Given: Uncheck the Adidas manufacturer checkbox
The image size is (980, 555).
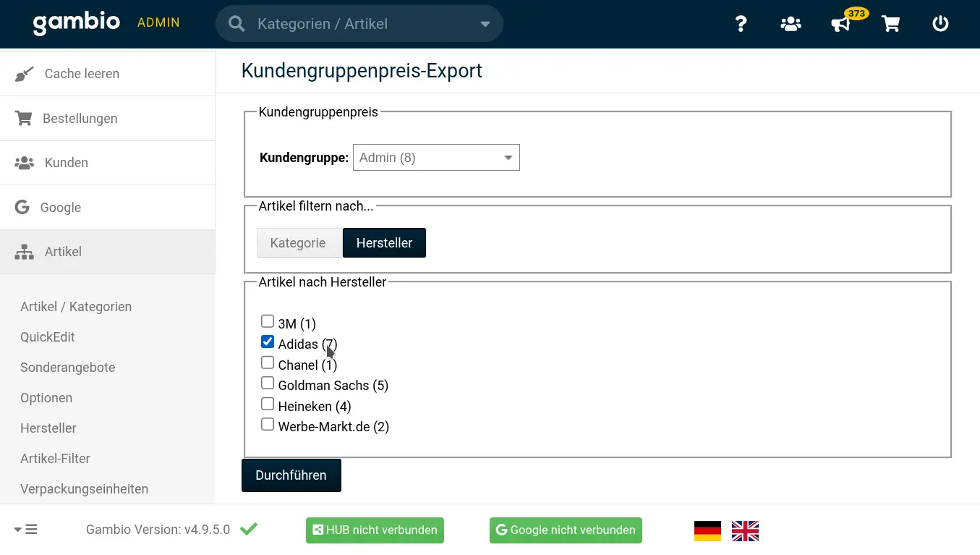Looking at the screenshot, I should pos(268,342).
